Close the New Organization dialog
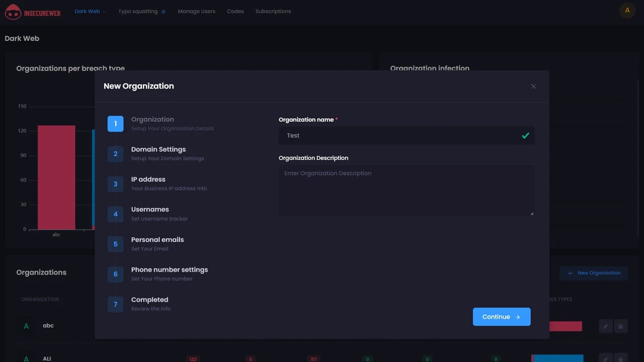This screenshot has height=362, width=644. point(533,86)
